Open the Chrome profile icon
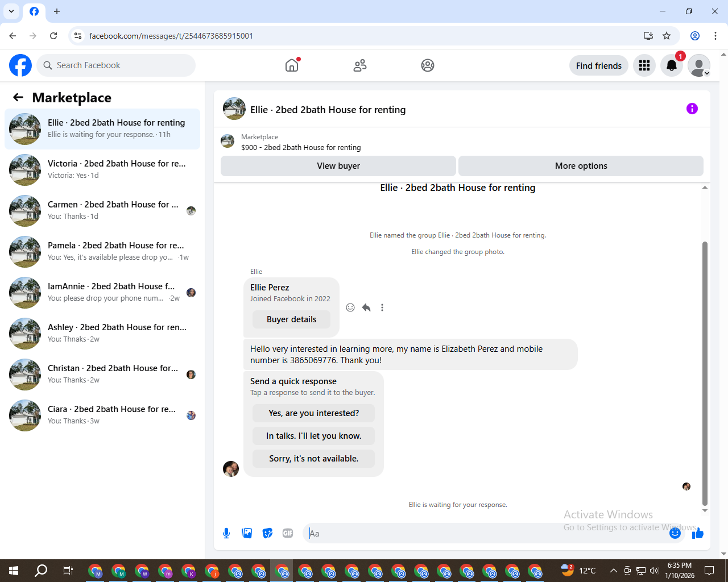The width and height of the screenshot is (728, 582). tap(695, 36)
